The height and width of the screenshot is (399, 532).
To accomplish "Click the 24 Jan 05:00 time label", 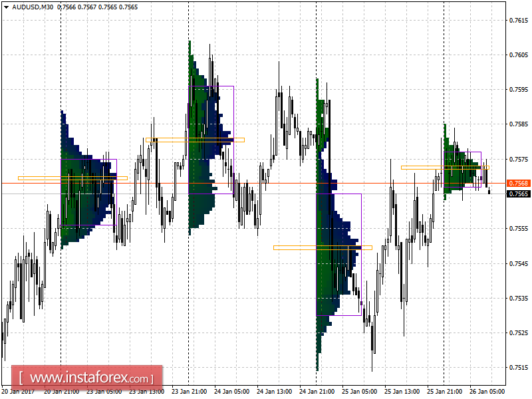I will [231, 392].
